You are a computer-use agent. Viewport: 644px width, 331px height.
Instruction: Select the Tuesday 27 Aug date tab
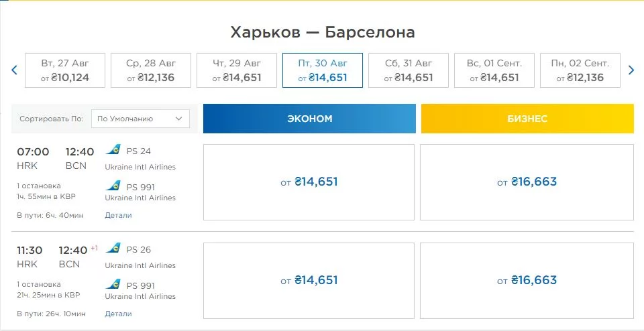pyautogui.click(x=65, y=70)
